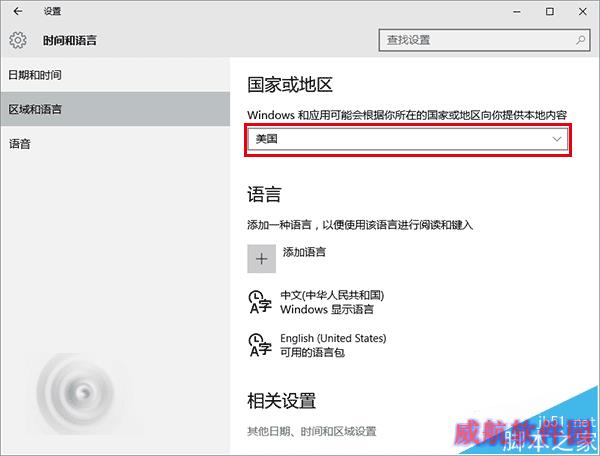The height and width of the screenshot is (456, 600).
Task: Click the 添加语言 label
Action: [304, 252]
